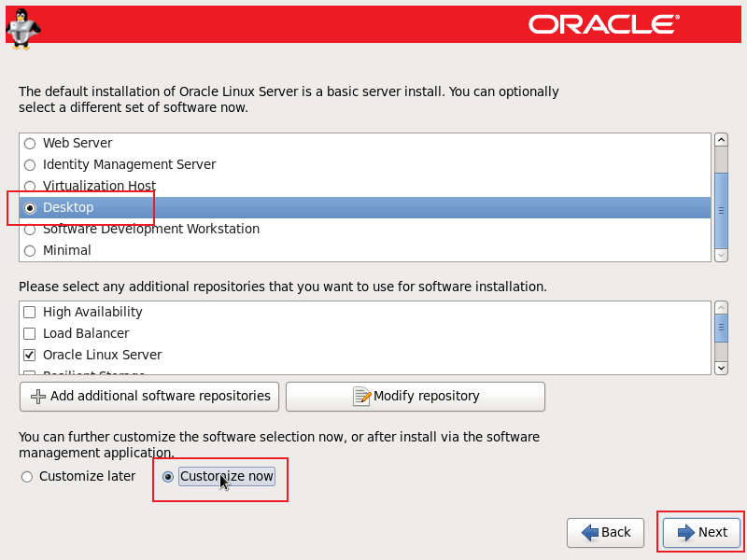Click down arrow of repository list scrollbar

click(721, 368)
